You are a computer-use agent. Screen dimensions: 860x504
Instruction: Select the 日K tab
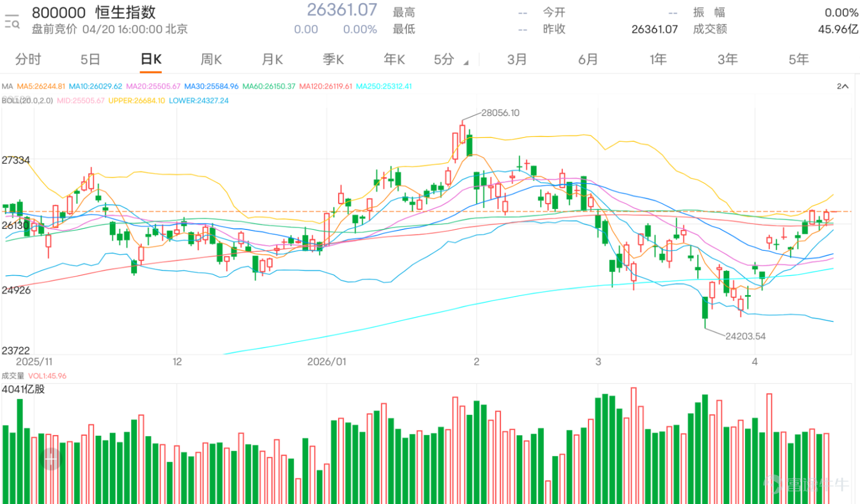coord(151,60)
